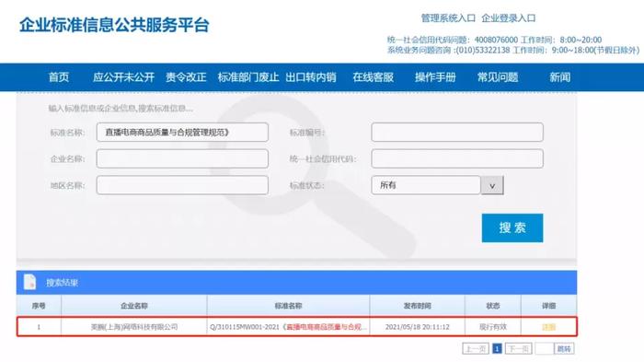The image size is (644, 362).
Task: Expand the 标准状态 dropdown arrow
Action: coord(492,185)
